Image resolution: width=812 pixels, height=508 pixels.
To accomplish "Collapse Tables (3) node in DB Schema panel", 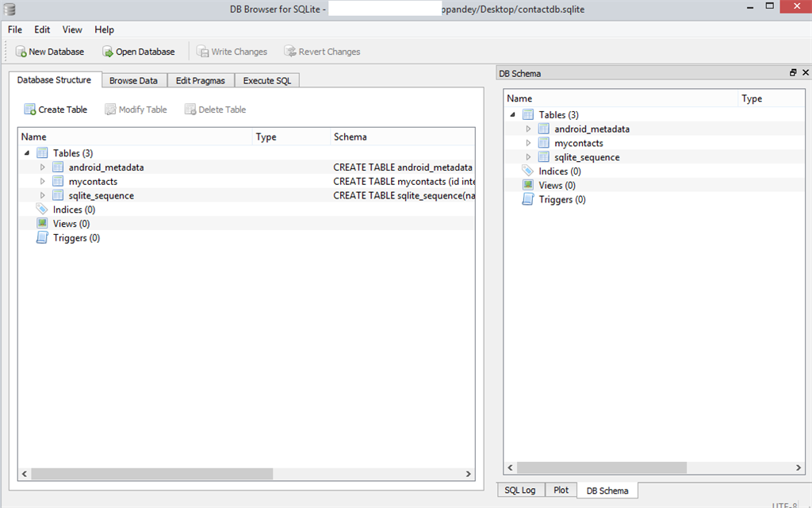I will (513, 114).
